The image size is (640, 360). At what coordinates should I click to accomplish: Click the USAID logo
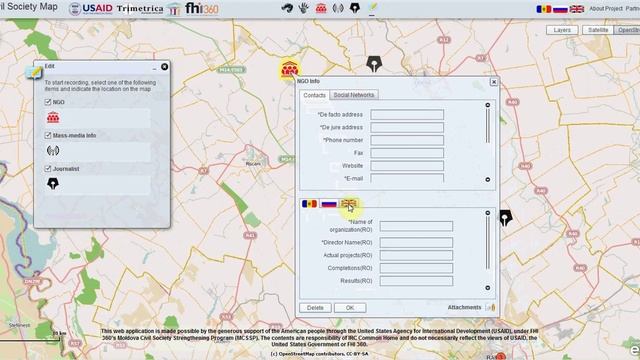(91, 9)
